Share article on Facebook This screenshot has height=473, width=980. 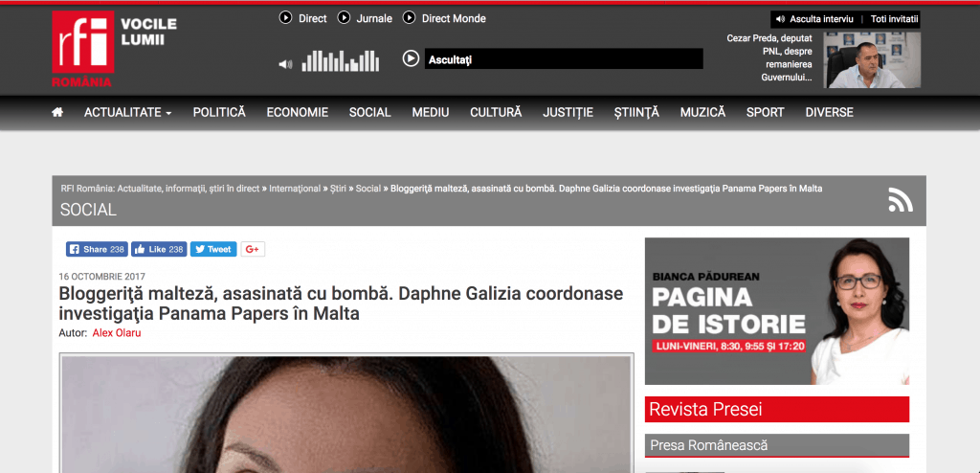pos(97,249)
